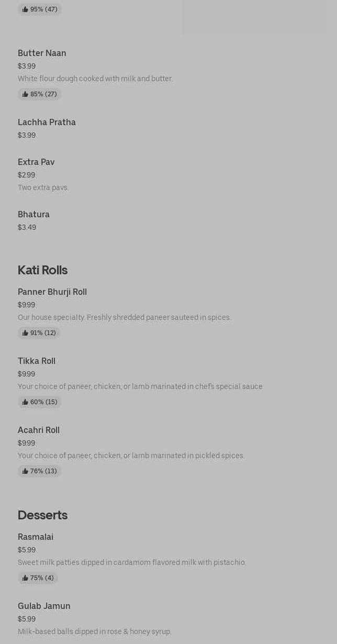Open the Extra Pav item
Viewport: 337px width, 644px height.
36,162
